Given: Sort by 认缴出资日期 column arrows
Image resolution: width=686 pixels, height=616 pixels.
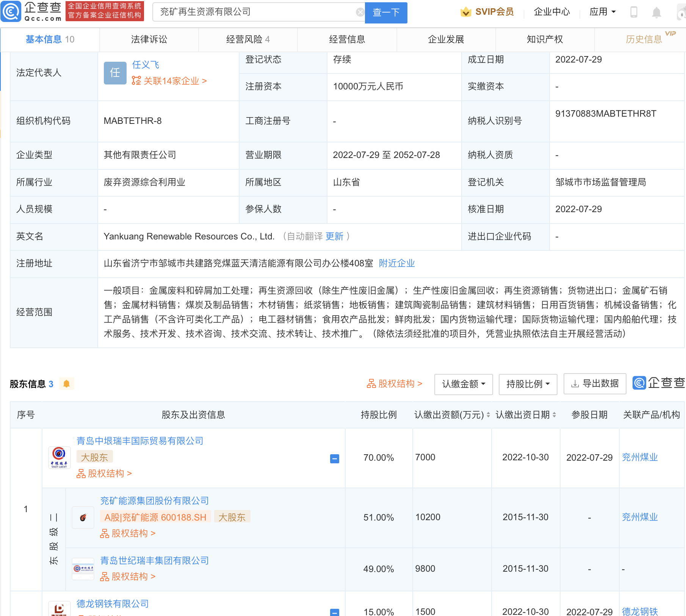Looking at the screenshot, I should point(554,415).
